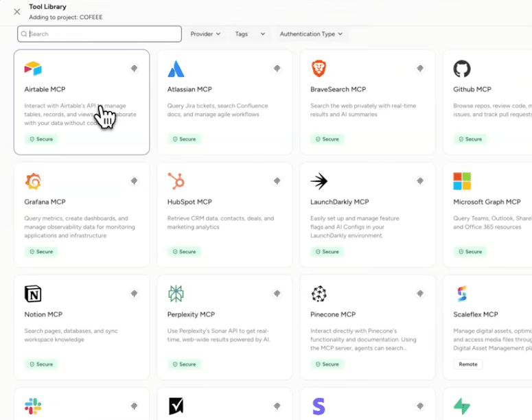Screen dimensions: 532x420
Task: Click the Secure badge on HubSpot
Action: 184,252
